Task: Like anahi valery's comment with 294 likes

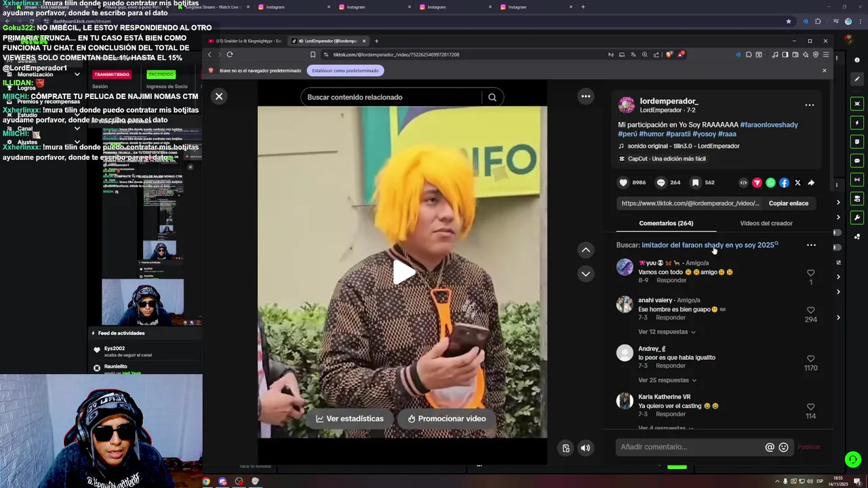Action: (810, 310)
